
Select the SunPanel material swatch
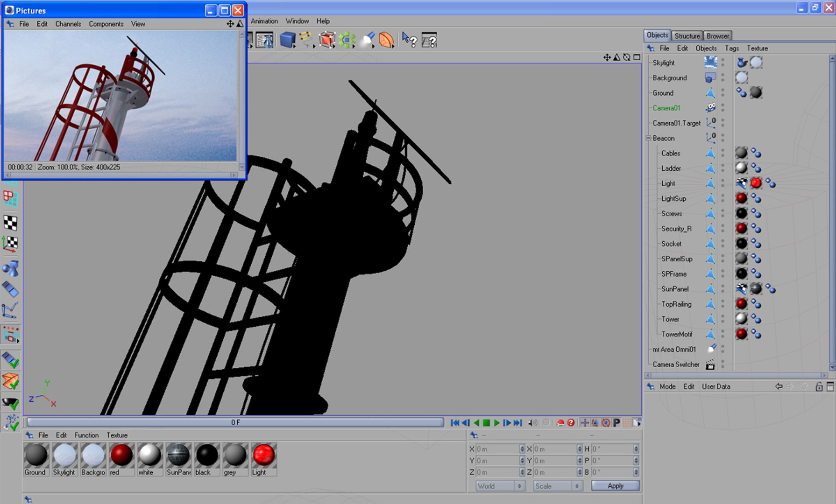pyautogui.click(x=178, y=459)
